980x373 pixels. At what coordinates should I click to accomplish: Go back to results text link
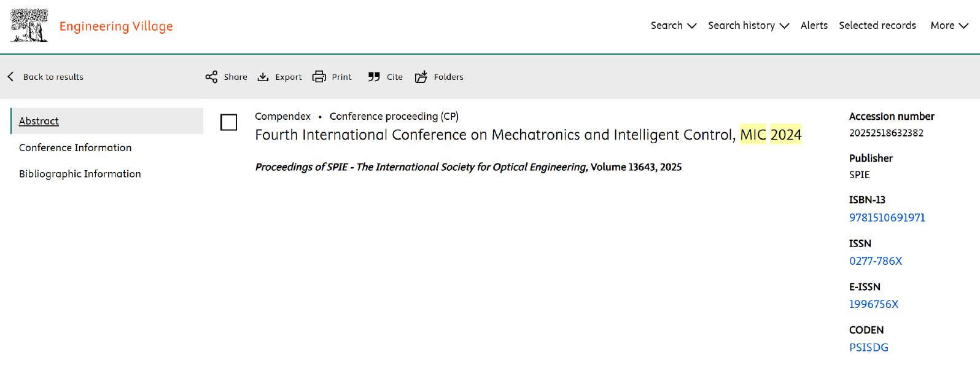coord(53,77)
